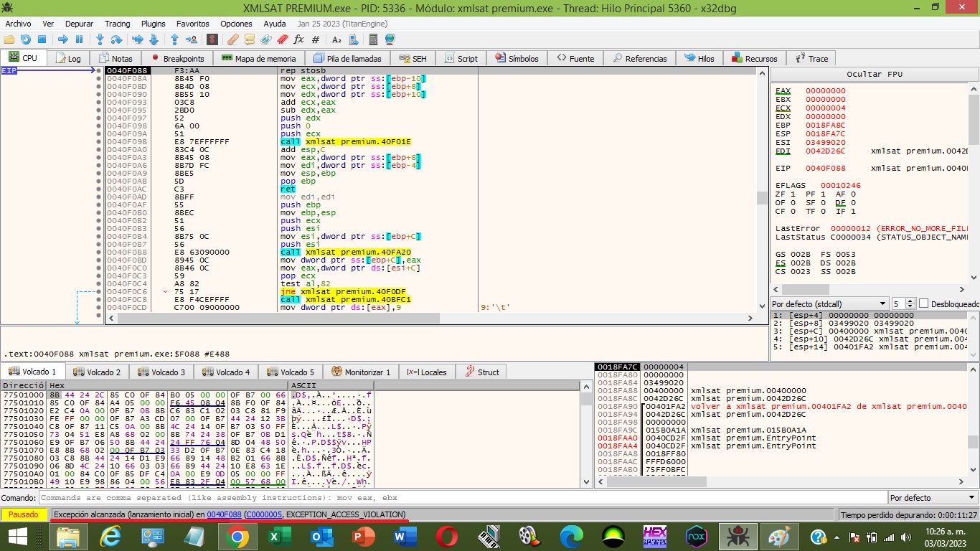Open the Depurar menu
980x551 pixels.
79,24
